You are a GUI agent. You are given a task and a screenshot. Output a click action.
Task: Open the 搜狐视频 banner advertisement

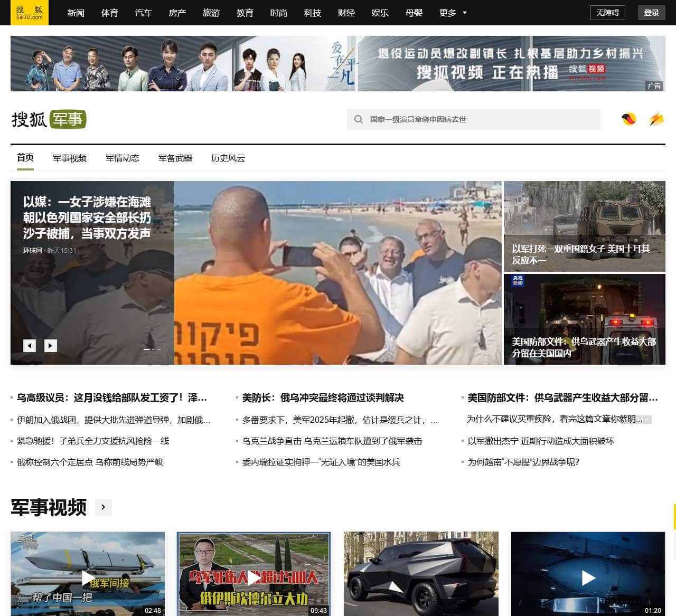coord(338,63)
